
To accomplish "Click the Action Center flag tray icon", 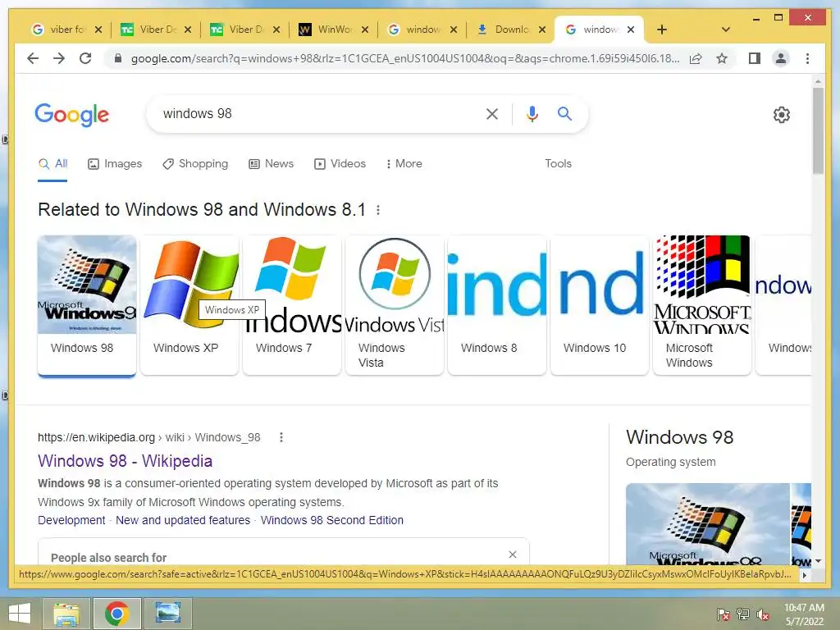I will [x=724, y=614].
